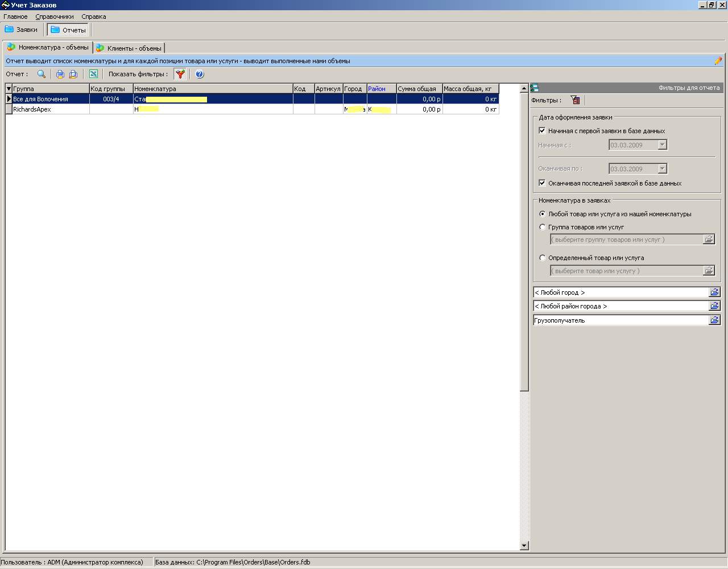728x569 pixels.
Task: Select 'Группа товаров или услуг' radio button
Action: point(543,227)
